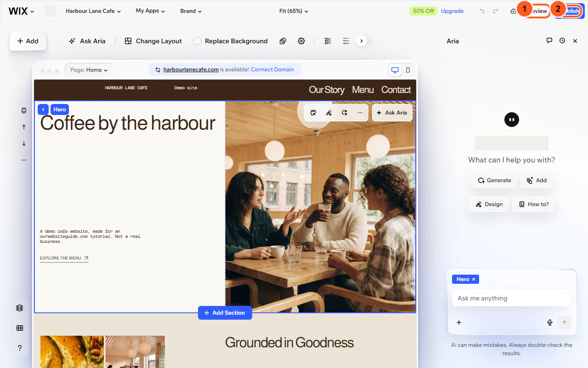Click the Connect Domain link
The height and width of the screenshot is (368, 588).
[x=272, y=69]
